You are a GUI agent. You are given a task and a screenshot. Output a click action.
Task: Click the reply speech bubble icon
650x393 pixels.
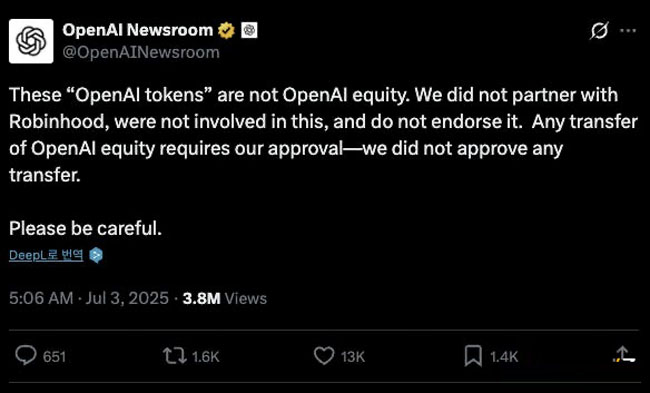pos(26,356)
